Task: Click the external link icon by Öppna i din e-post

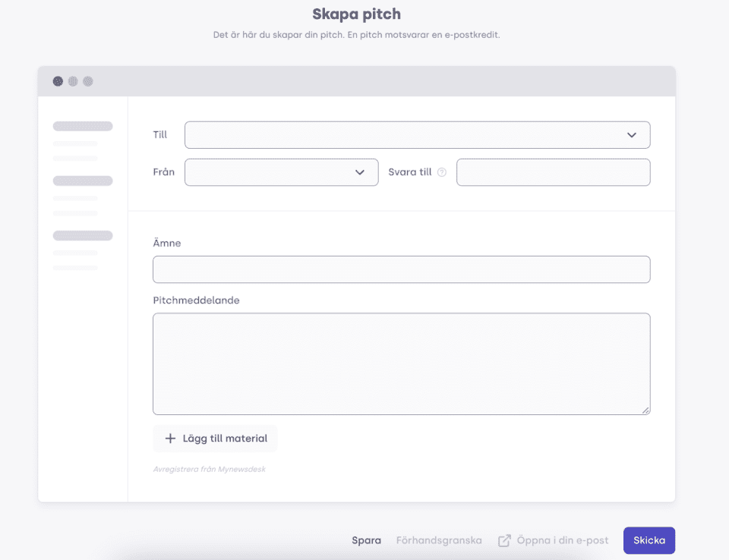Action: pos(504,540)
